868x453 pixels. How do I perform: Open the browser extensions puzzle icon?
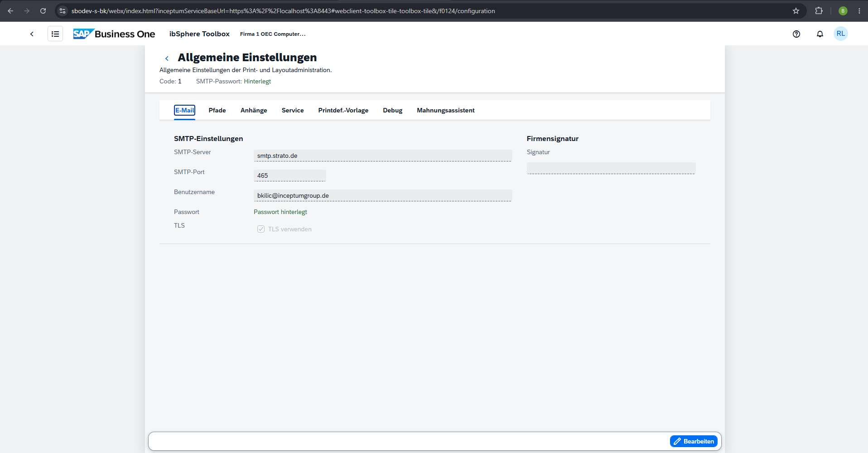(819, 11)
